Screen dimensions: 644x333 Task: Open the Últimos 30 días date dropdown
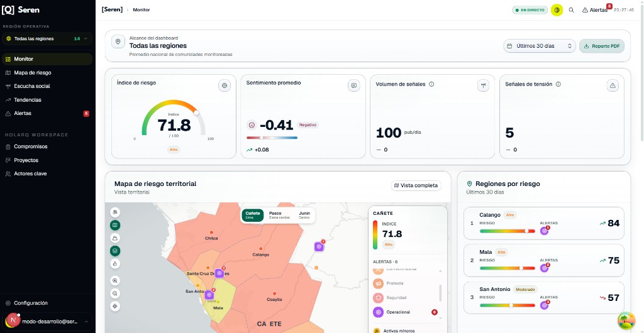point(539,46)
